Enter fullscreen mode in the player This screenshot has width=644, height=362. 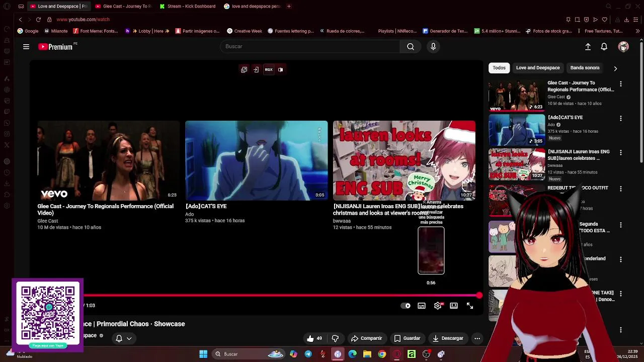pos(470,306)
